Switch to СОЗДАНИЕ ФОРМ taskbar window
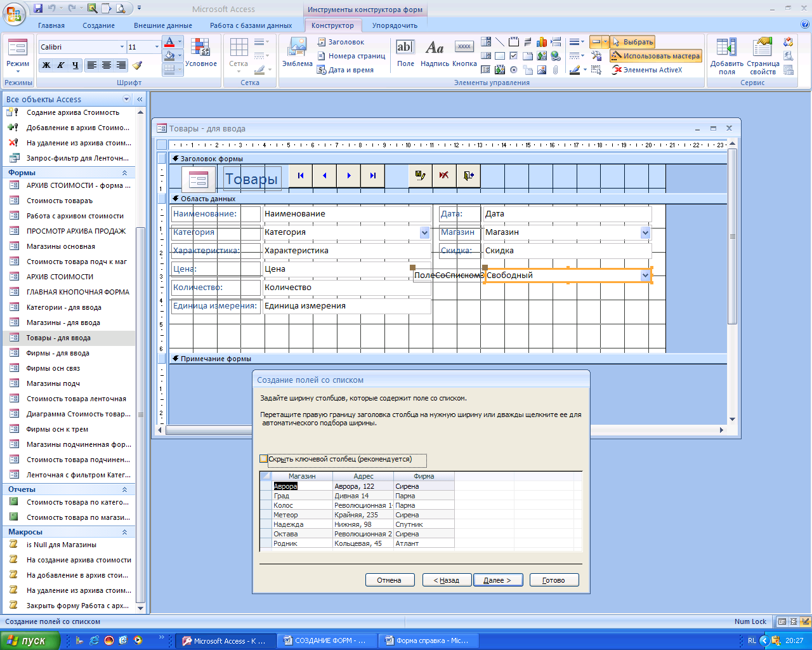812x650 pixels. click(x=328, y=640)
